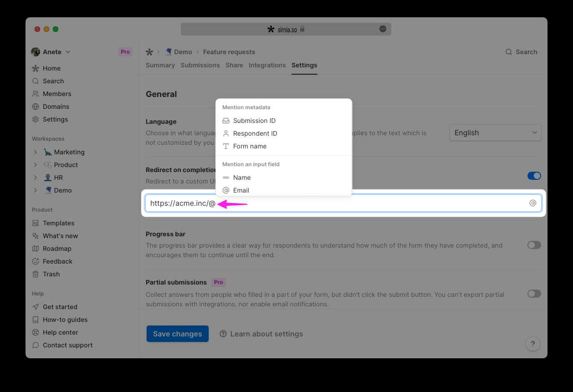Expand the Product workspace chevron
Image resolution: width=573 pixels, height=392 pixels.
pos(36,165)
